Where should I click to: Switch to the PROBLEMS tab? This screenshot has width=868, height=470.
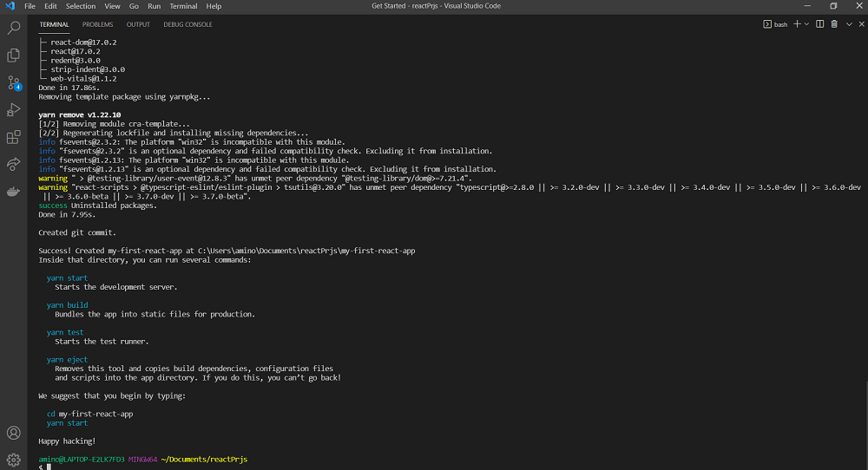click(x=97, y=24)
